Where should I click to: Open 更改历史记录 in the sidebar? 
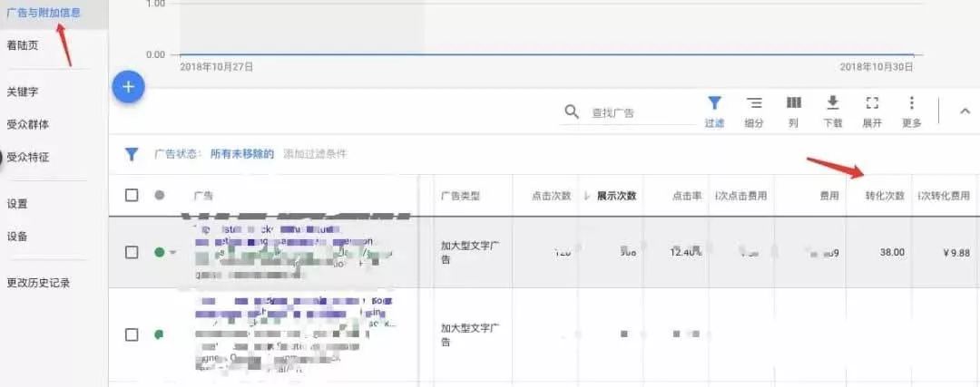(38, 282)
